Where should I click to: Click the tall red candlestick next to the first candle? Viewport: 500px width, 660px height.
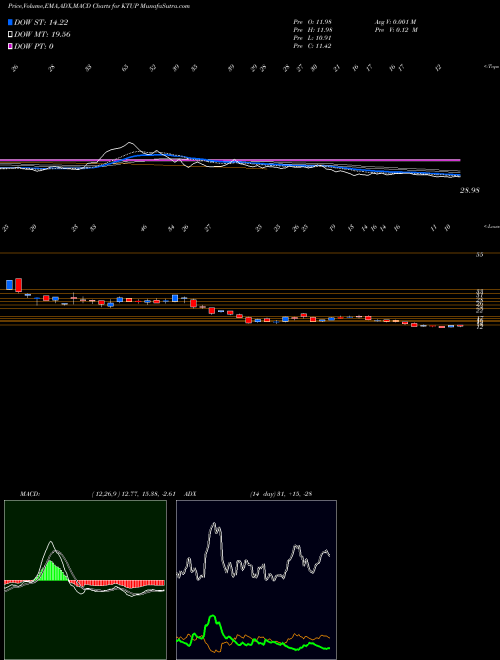coord(18,285)
